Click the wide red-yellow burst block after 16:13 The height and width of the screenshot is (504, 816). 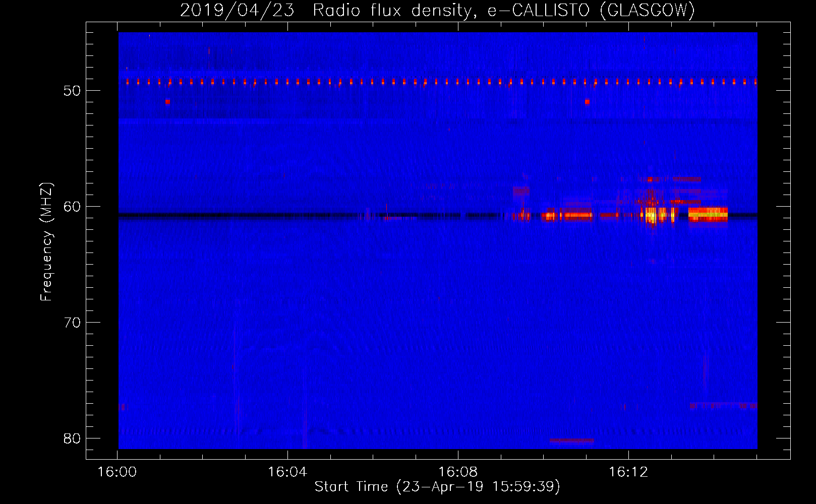[x=708, y=215]
